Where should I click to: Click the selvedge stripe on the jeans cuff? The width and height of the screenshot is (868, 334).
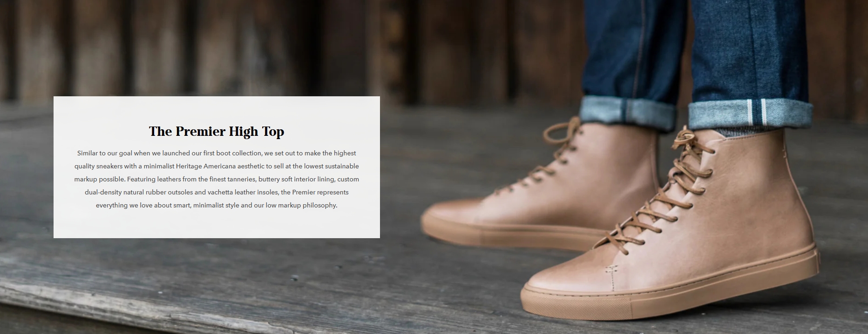coord(756,112)
